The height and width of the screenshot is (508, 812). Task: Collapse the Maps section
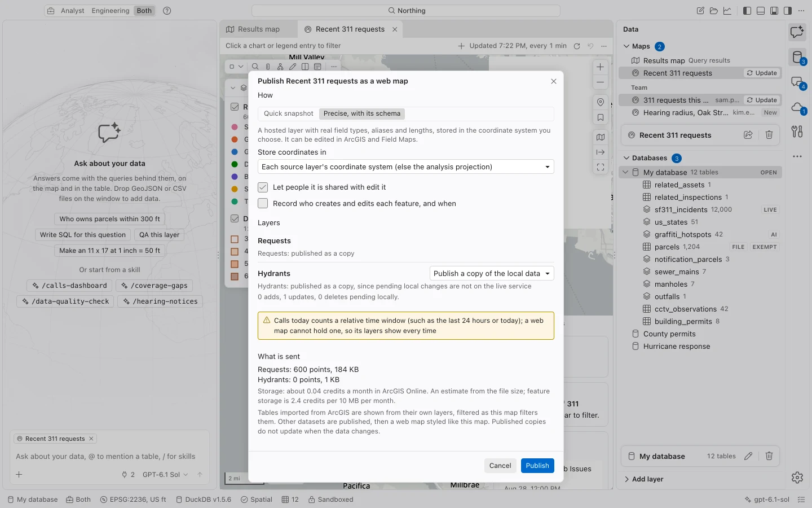626,46
